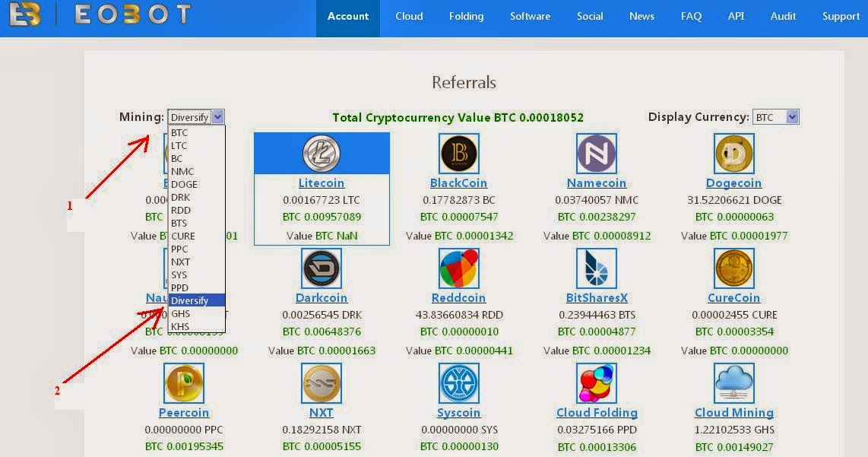Select RDD in Mining list
This screenshot has height=457, width=868.
[x=197, y=211]
